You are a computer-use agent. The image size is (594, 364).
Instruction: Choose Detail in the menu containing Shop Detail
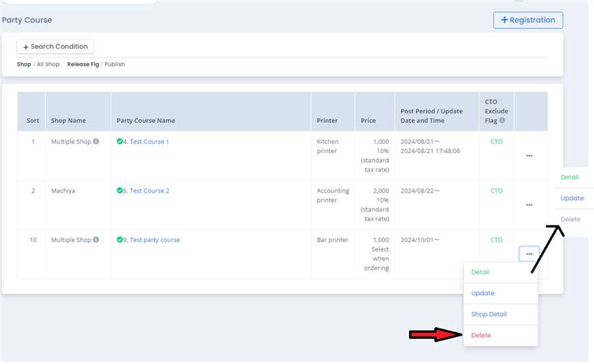point(480,272)
